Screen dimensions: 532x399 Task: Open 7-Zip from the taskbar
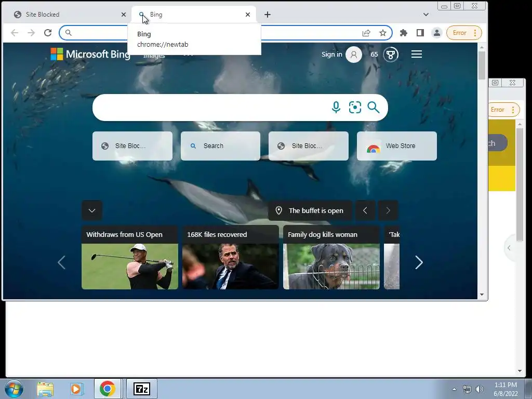pyautogui.click(x=142, y=389)
